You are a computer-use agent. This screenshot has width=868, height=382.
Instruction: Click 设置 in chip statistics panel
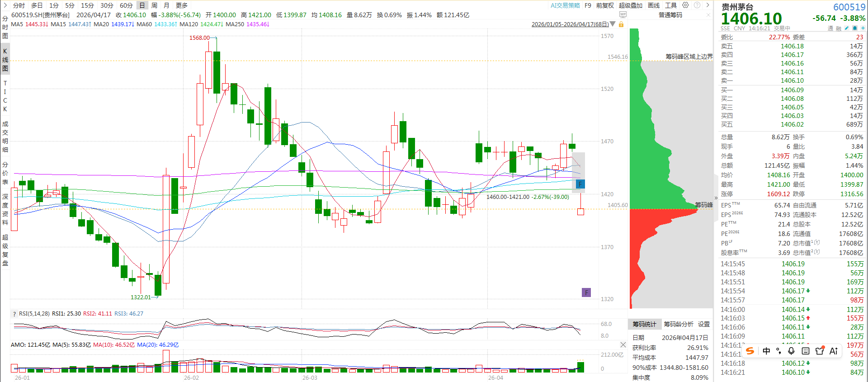coord(703,324)
